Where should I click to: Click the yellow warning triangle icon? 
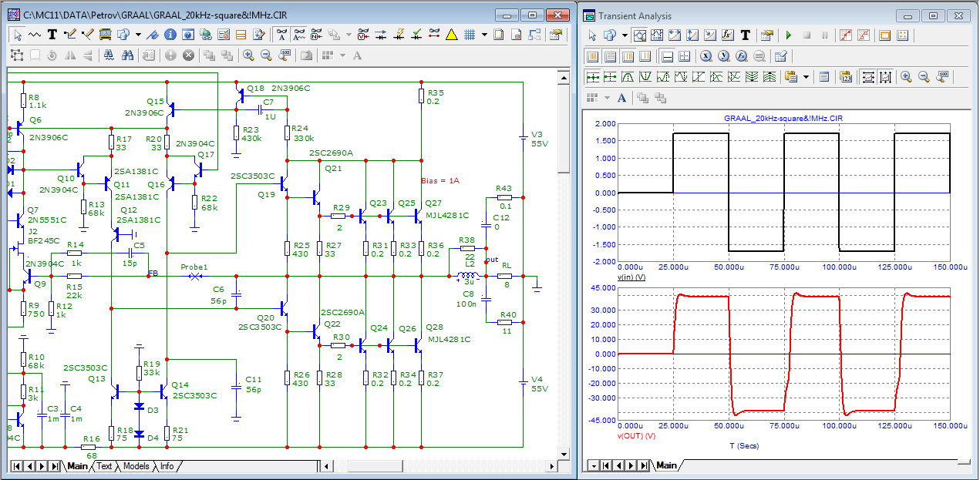pos(452,35)
